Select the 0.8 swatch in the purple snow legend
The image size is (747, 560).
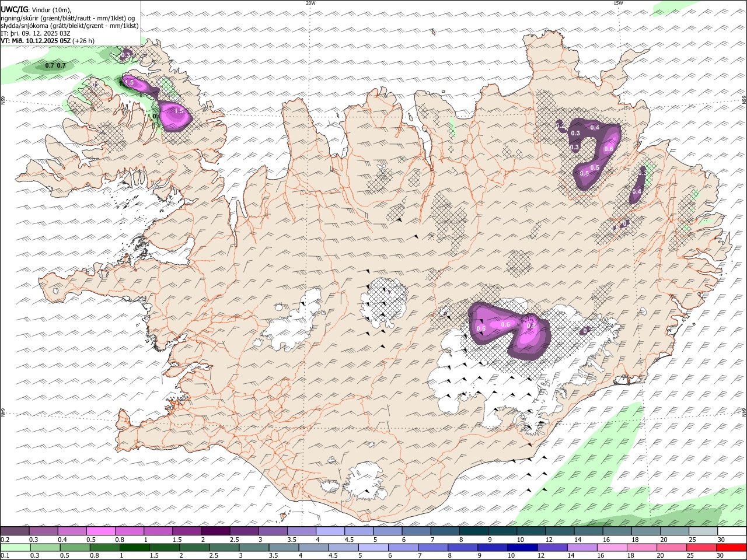coord(130,531)
